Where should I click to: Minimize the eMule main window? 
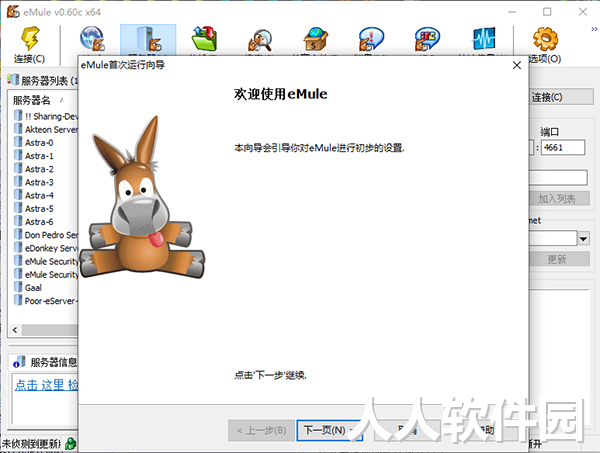click(x=512, y=12)
